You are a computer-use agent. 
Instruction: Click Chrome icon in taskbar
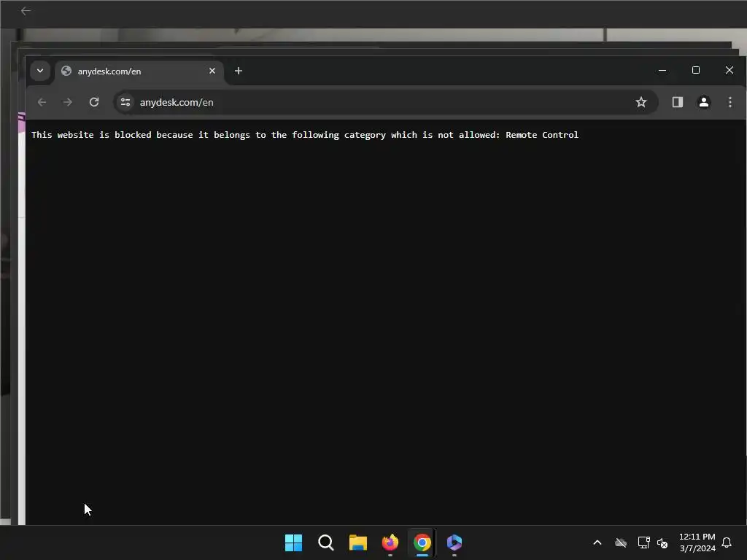pyautogui.click(x=422, y=542)
